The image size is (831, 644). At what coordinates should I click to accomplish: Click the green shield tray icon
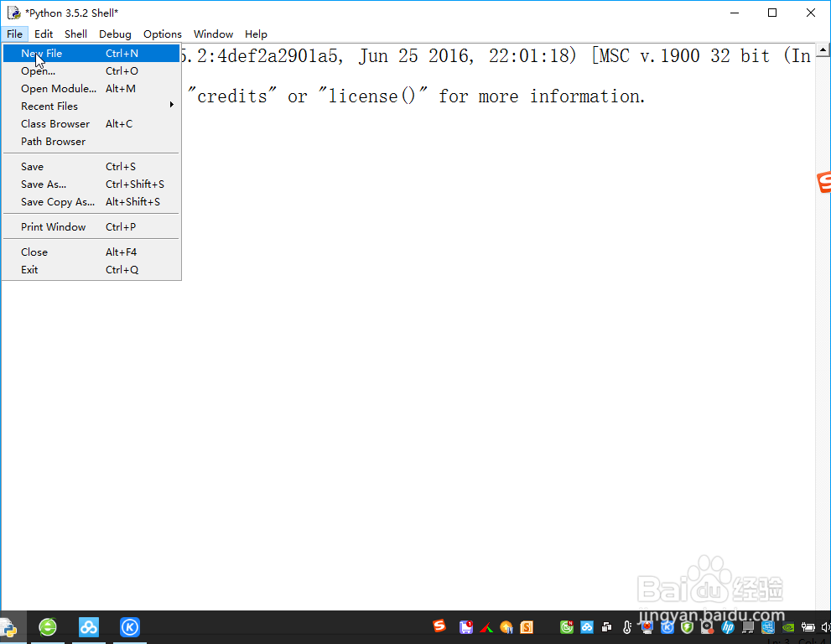(688, 627)
